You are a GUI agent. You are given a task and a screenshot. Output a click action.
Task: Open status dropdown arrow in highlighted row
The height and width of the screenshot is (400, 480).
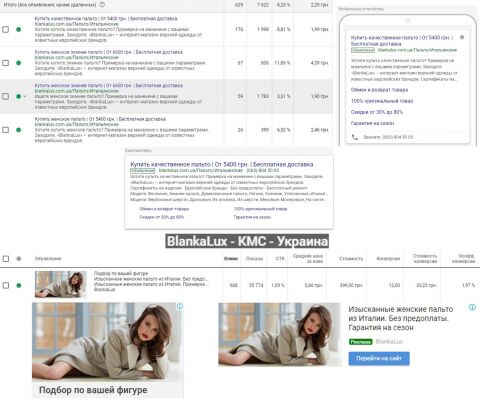(x=25, y=96)
